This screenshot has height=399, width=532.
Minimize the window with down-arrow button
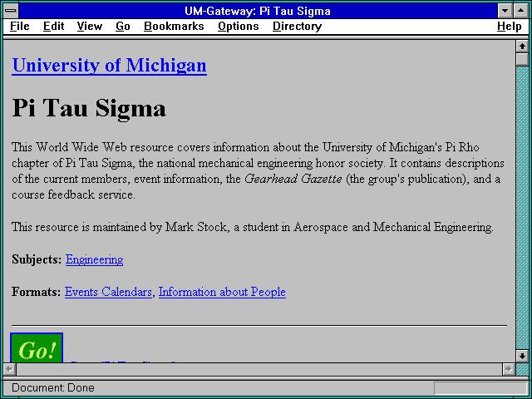505,11
